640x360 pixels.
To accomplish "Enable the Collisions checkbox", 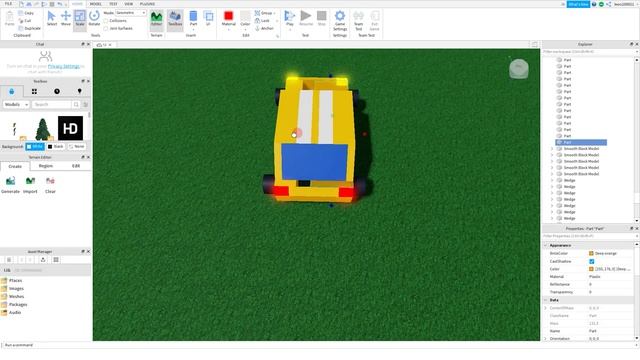I will [x=106, y=20].
